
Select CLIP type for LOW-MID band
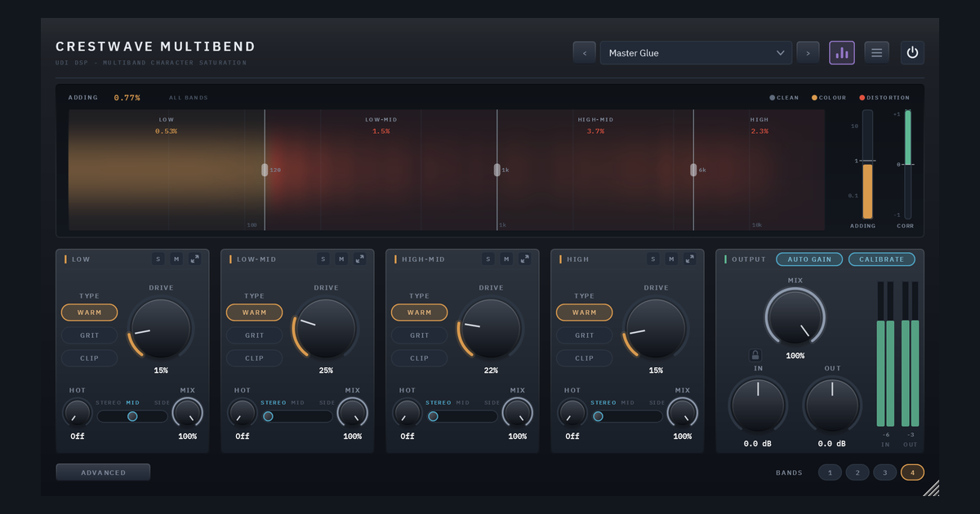coord(254,358)
